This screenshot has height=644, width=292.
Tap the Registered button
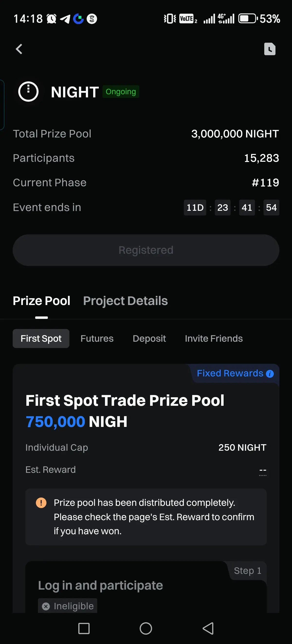click(x=146, y=250)
